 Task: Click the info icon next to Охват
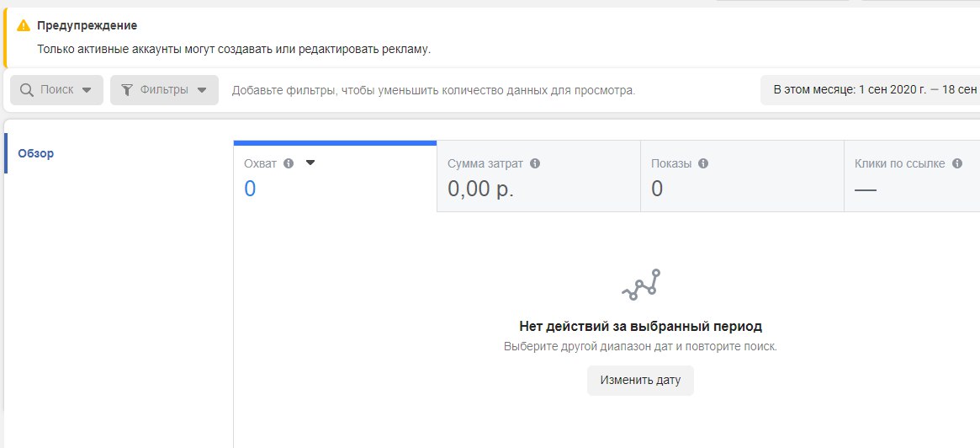point(289,163)
